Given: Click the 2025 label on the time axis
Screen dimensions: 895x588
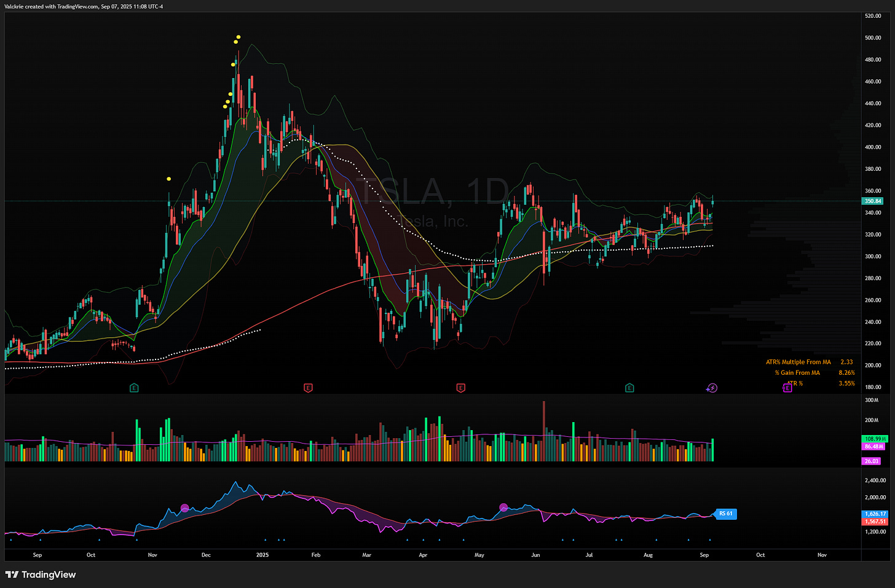Looking at the screenshot, I should [x=262, y=555].
